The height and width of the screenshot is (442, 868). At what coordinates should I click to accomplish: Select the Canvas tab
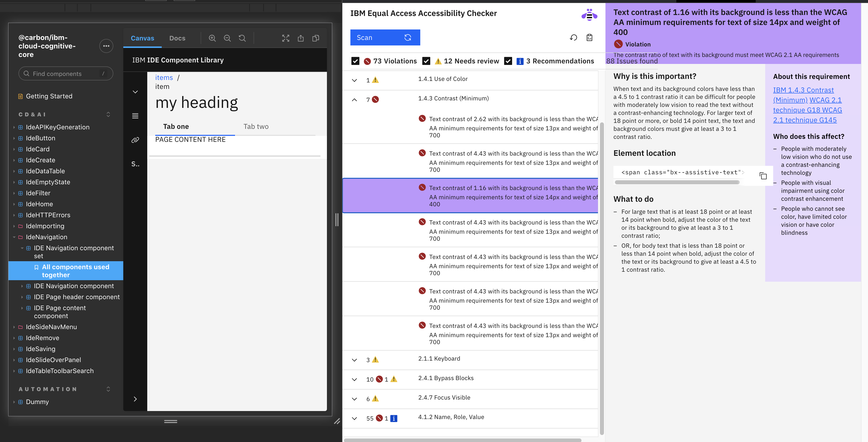coord(142,38)
